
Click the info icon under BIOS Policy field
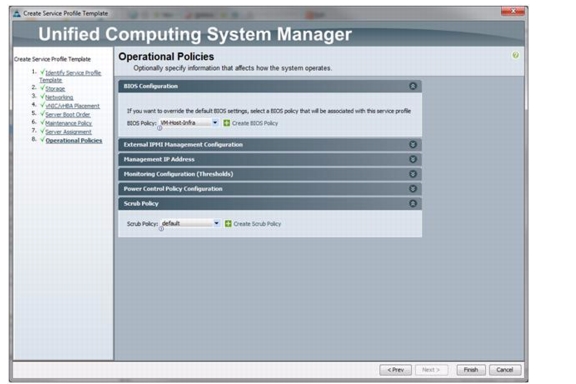point(160,128)
